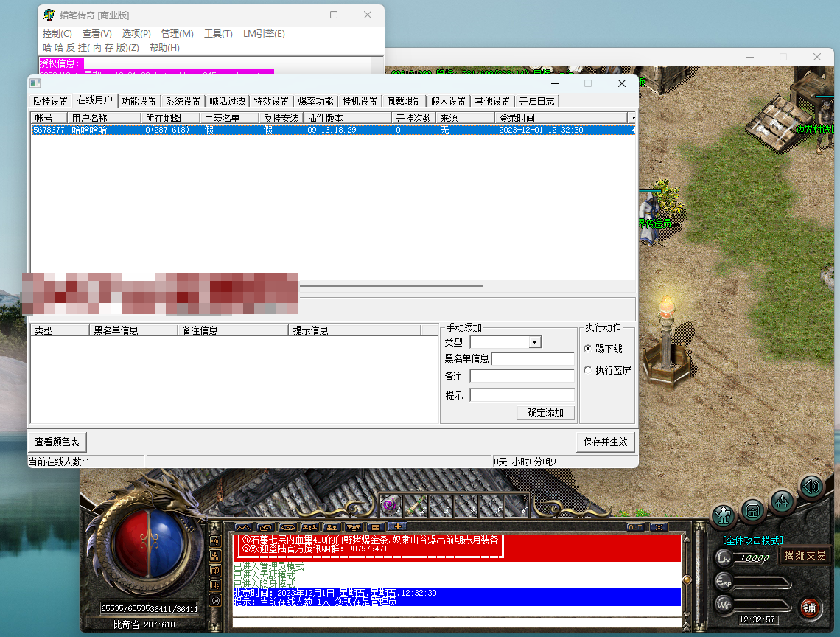840x637 pixels.
Task: Open the 类型 dropdown in 手动添加
Action: (x=535, y=342)
